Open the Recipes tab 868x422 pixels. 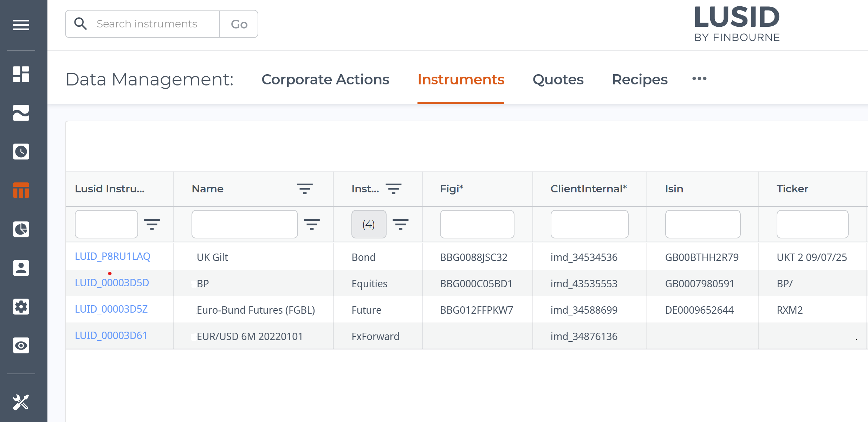(640, 79)
